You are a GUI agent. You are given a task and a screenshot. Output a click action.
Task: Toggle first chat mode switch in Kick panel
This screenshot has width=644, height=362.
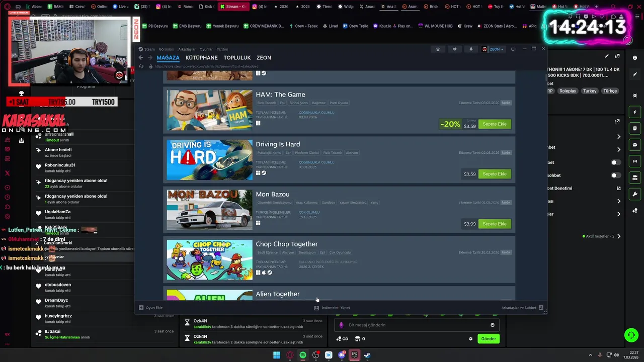coord(616,162)
